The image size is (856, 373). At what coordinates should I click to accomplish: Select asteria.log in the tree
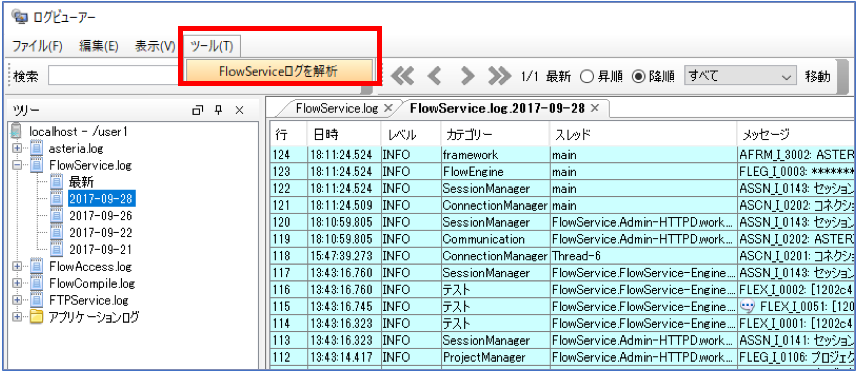[x=75, y=149]
